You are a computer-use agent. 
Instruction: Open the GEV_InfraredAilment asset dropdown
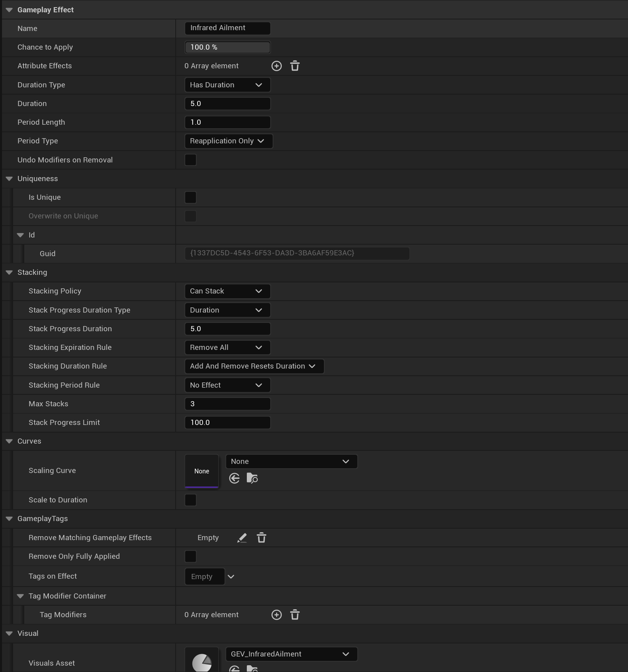(292, 654)
